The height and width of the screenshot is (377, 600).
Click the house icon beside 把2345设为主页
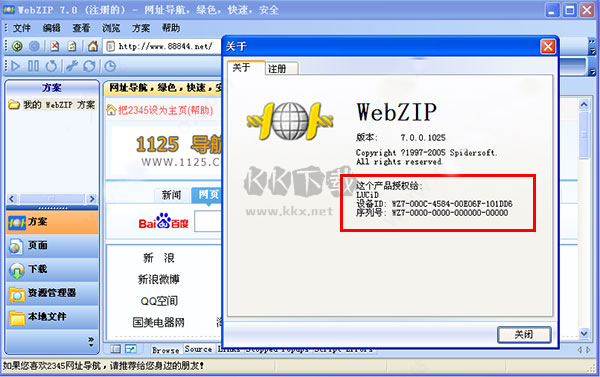[x=111, y=110]
